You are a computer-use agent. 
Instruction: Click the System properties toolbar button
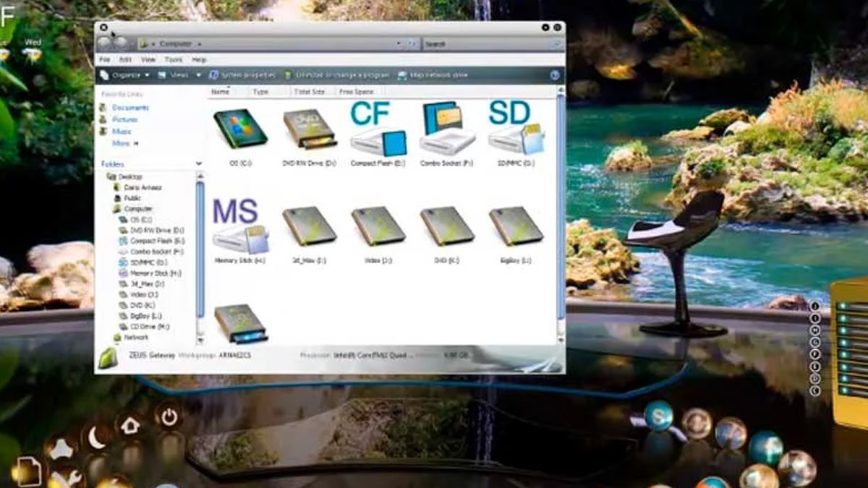click(x=243, y=75)
